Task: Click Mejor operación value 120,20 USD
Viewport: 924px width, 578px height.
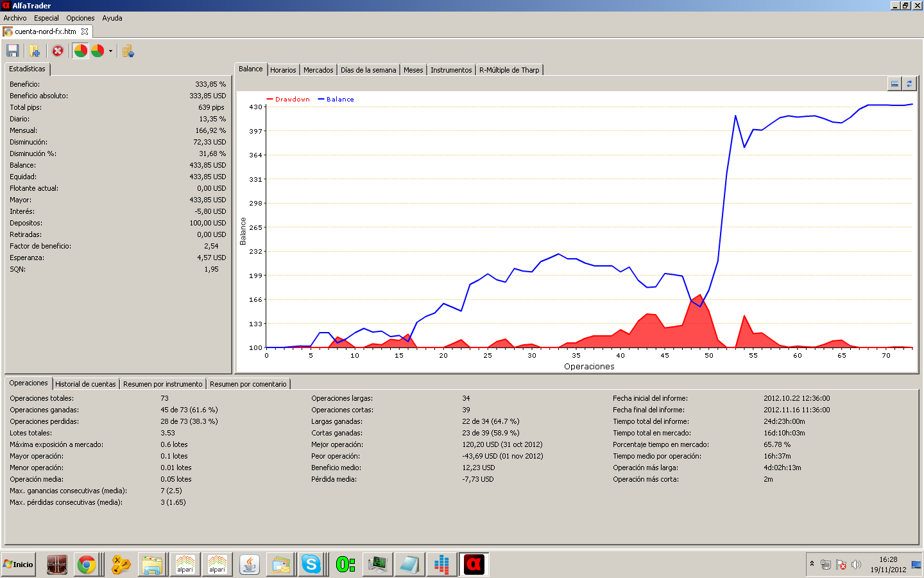Action: 502,444
